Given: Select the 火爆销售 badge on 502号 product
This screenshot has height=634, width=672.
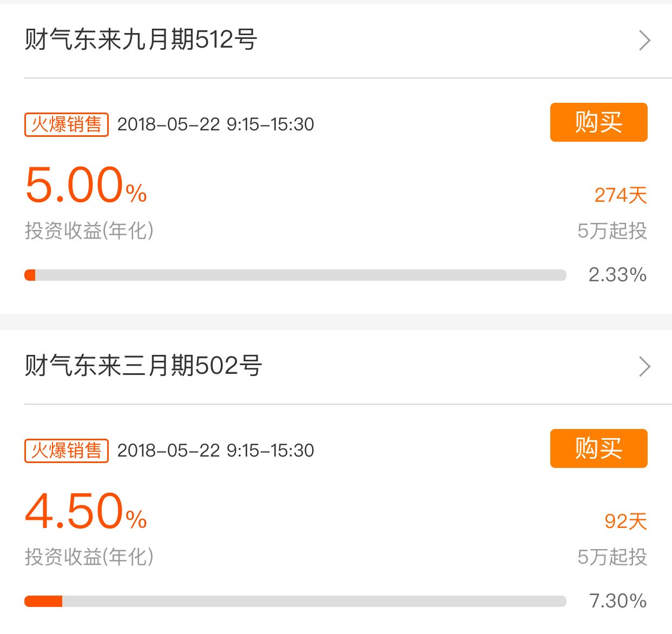Looking at the screenshot, I should point(66,450).
